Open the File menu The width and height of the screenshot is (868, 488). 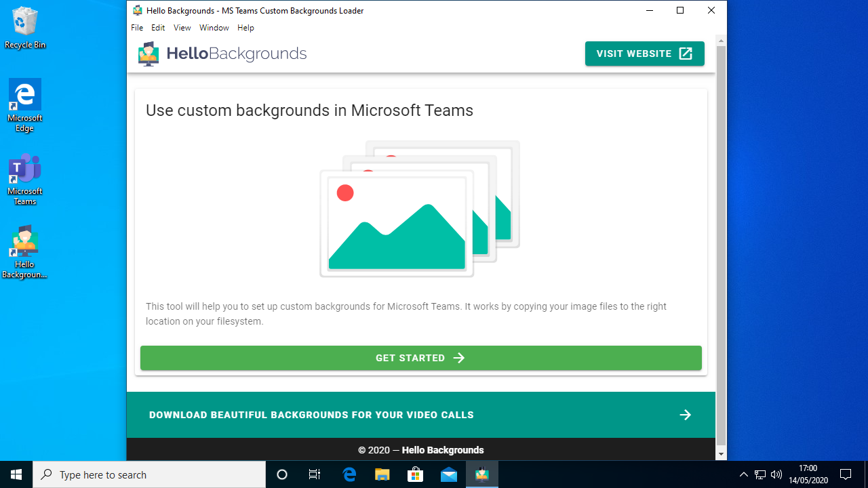click(x=137, y=28)
